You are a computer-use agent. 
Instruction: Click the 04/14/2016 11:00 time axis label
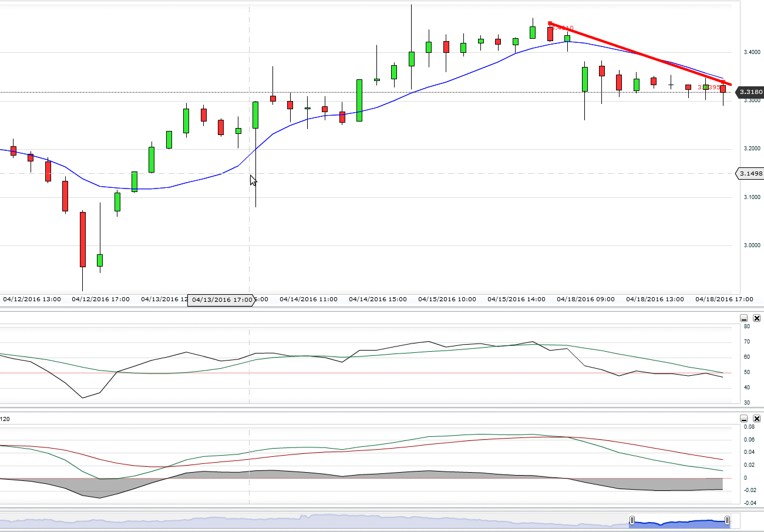(308, 299)
